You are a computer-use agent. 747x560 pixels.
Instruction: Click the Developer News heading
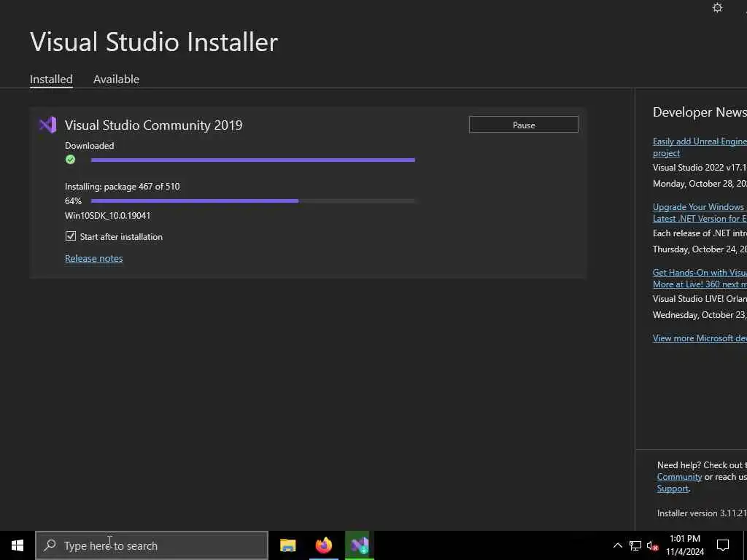pyautogui.click(x=700, y=112)
